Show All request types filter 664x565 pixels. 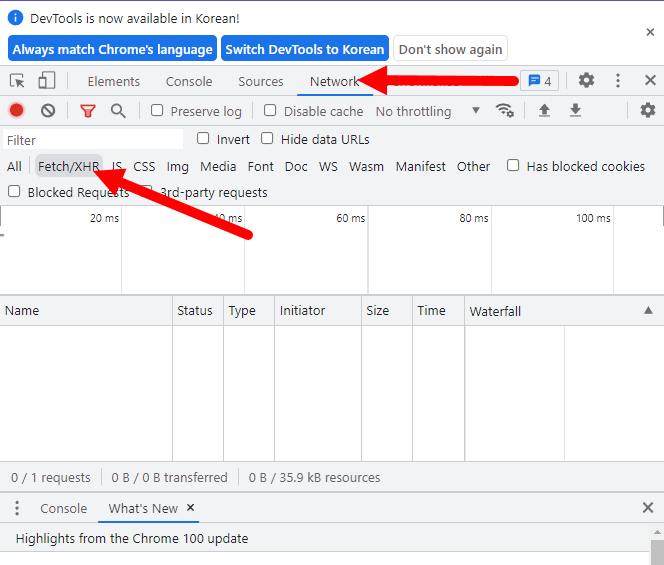click(x=14, y=166)
